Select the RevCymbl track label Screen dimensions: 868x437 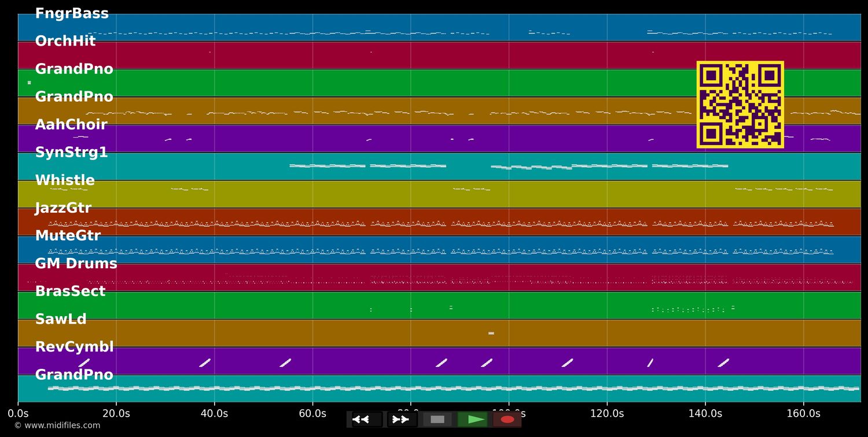74,346
